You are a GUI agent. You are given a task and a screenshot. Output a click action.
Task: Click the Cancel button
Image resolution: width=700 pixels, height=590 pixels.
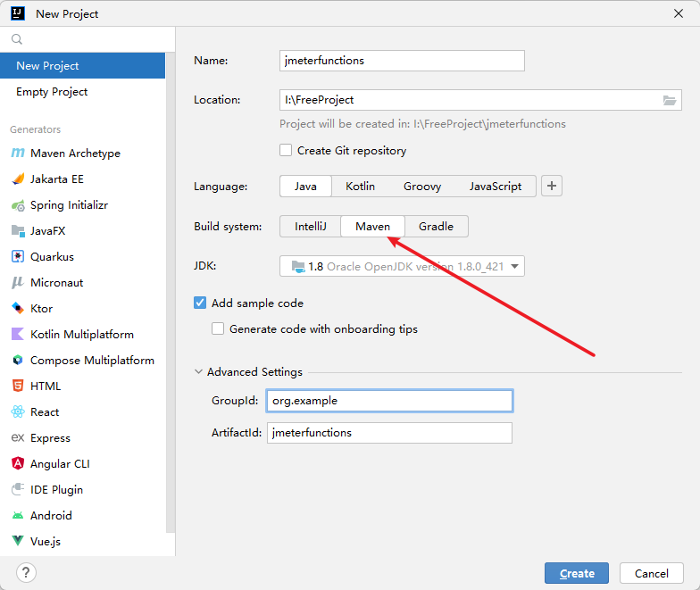coord(651,573)
